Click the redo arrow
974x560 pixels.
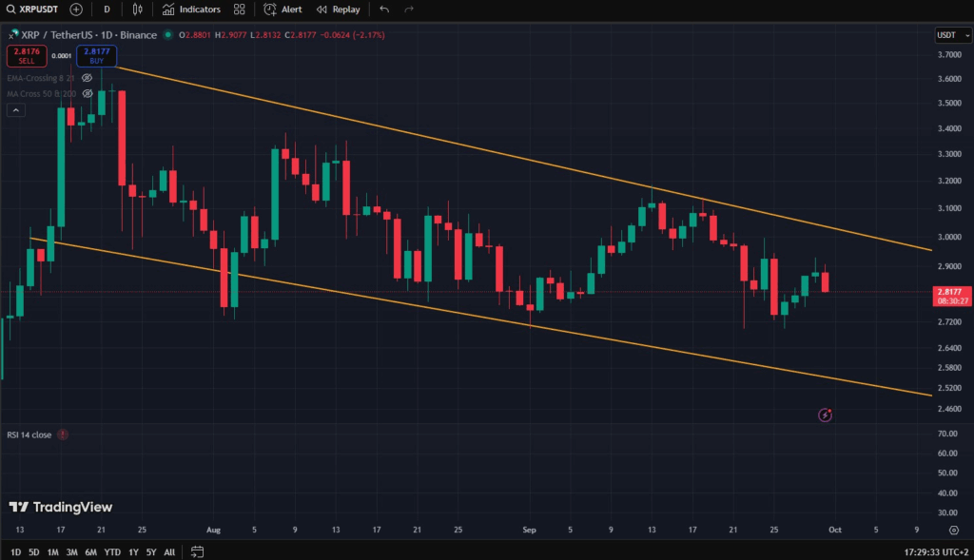pyautogui.click(x=409, y=10)
